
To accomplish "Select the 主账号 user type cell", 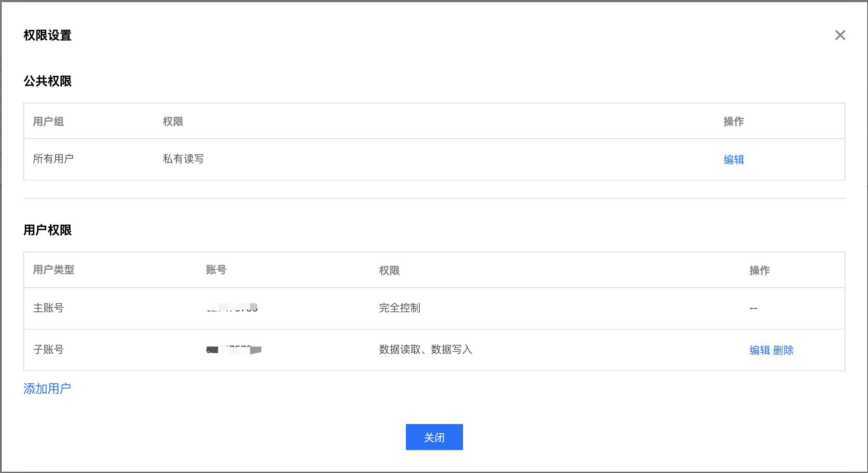I will pyautogui.click(x=48, y=308).
